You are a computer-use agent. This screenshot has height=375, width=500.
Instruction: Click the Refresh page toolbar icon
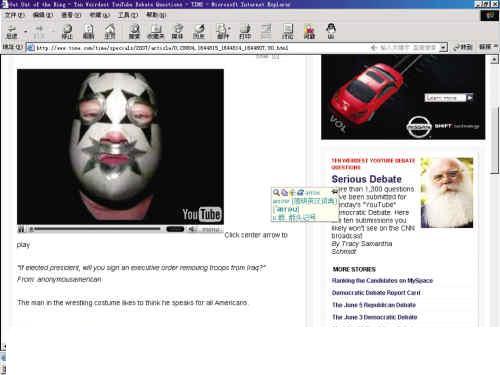88,31
